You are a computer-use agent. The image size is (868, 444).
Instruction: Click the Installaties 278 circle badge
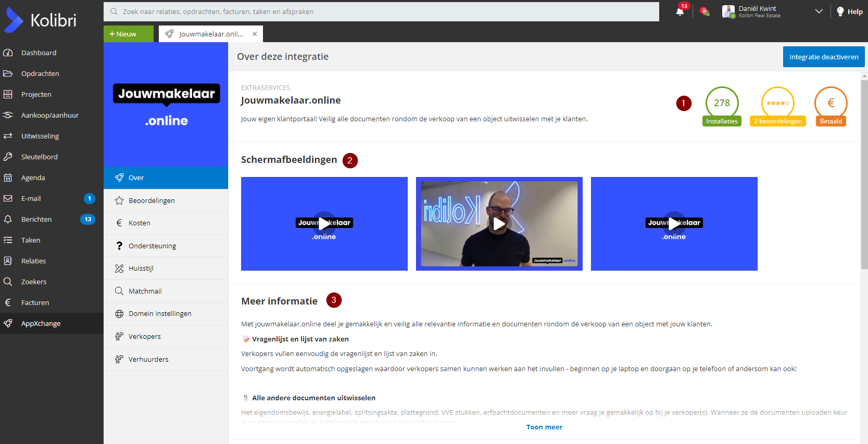[x=722, y=103]
